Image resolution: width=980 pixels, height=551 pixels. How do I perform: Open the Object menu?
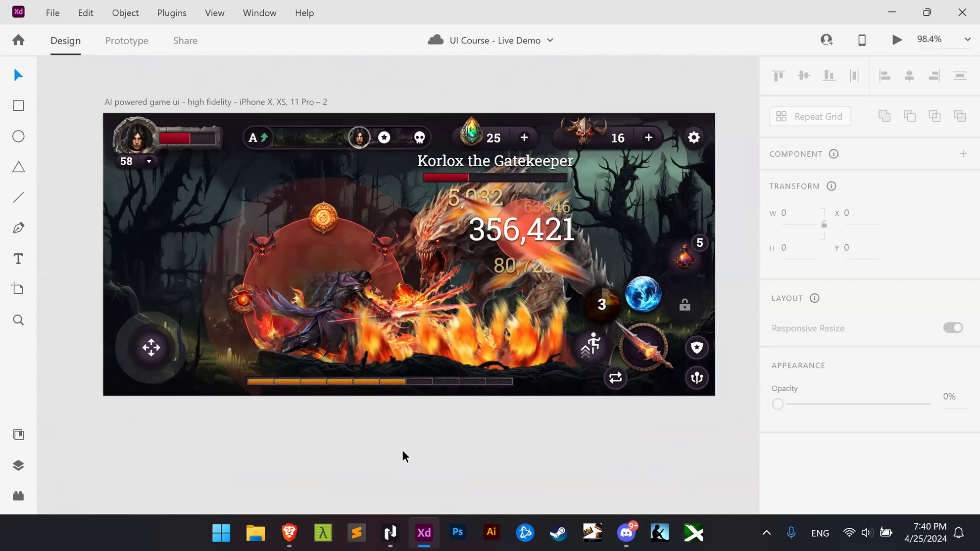[125, 13]
